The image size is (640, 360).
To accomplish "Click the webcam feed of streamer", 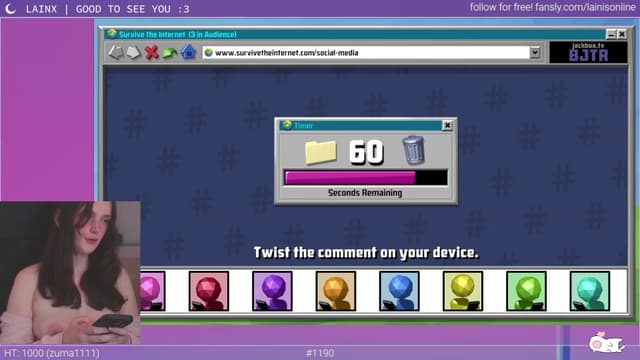I will click(x=70, y=273).
